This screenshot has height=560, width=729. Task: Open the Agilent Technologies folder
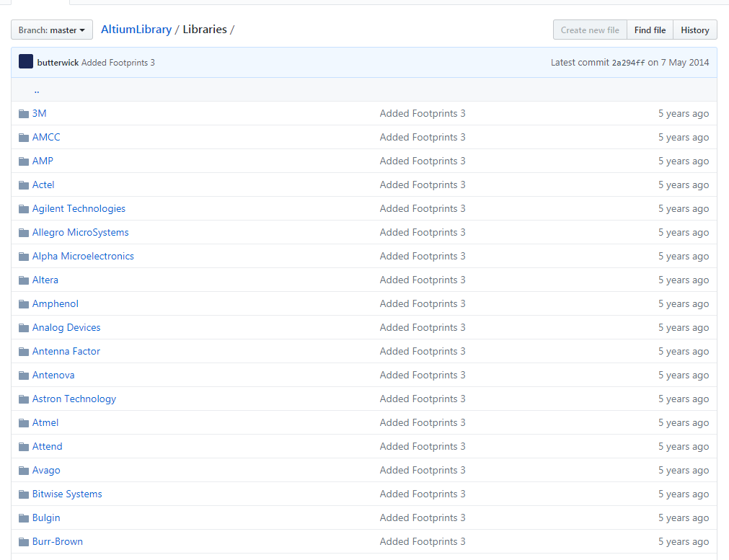(x=79, y=209)
